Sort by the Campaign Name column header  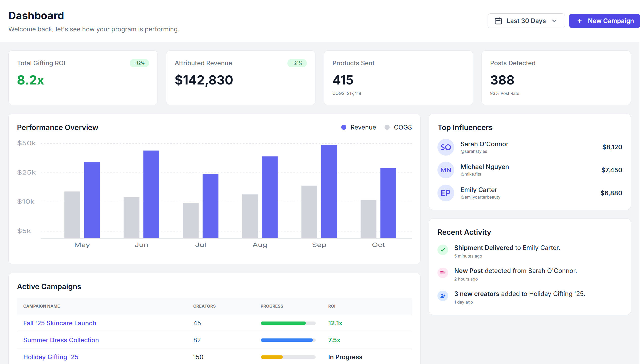42,306
